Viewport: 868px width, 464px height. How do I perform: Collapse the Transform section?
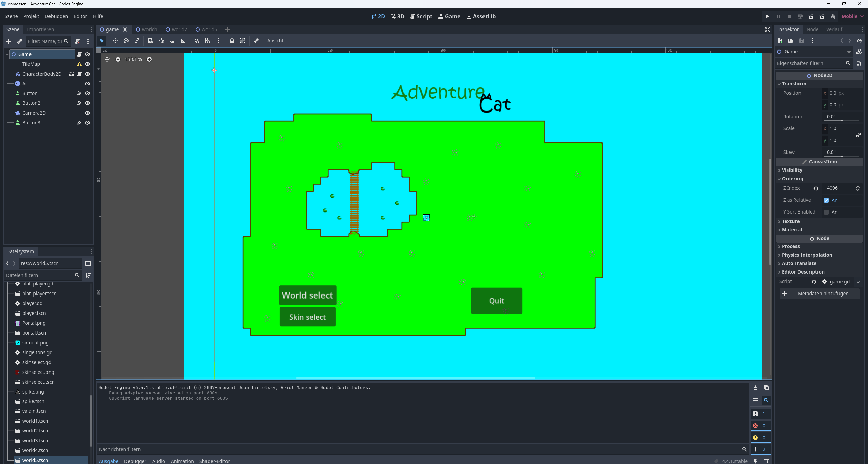(x=794, y=83)
